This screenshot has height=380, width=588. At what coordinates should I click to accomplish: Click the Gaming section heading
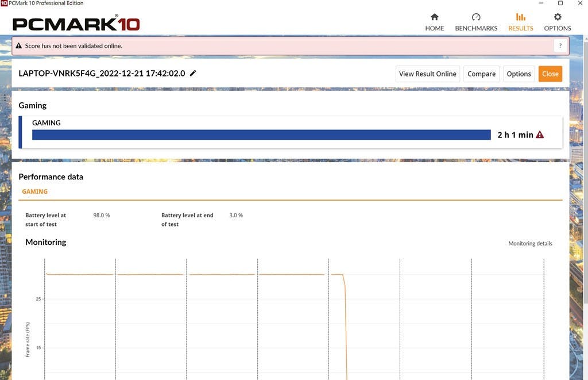33,106
